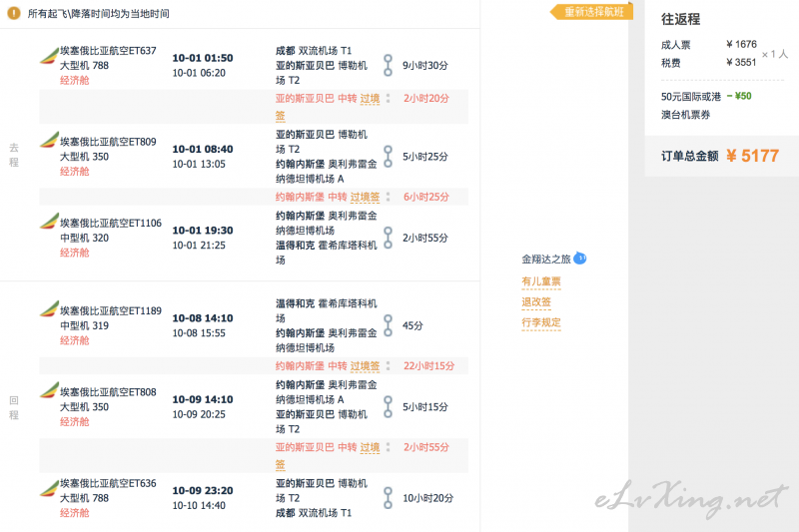Click departure time 10-01 01:50
The image size is (799, 532).
click(x=203, y=58)
